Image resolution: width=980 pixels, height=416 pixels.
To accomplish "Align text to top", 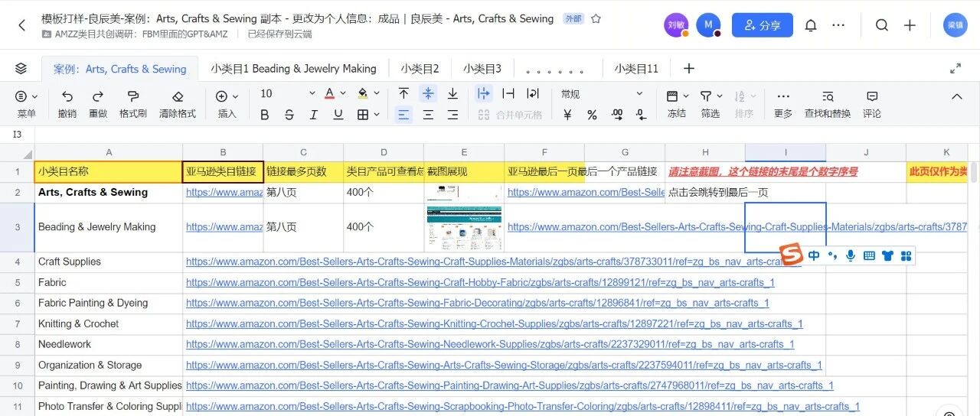I will (403, 93).
